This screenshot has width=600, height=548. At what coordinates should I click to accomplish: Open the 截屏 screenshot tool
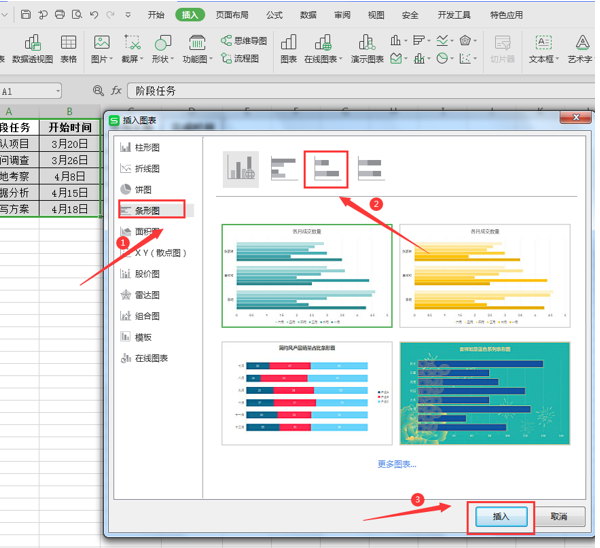pyautogui.click(x=132, y=49)
